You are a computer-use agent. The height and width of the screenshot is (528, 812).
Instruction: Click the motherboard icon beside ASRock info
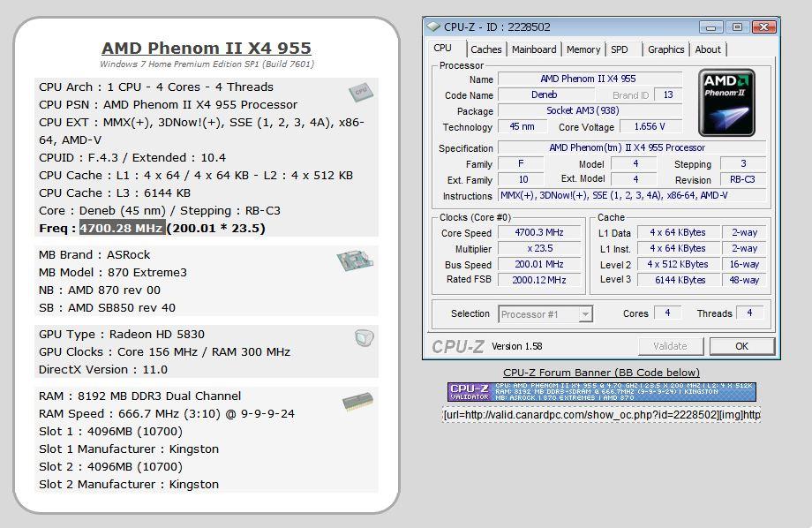pyautogui.click(x=355, y=260)
